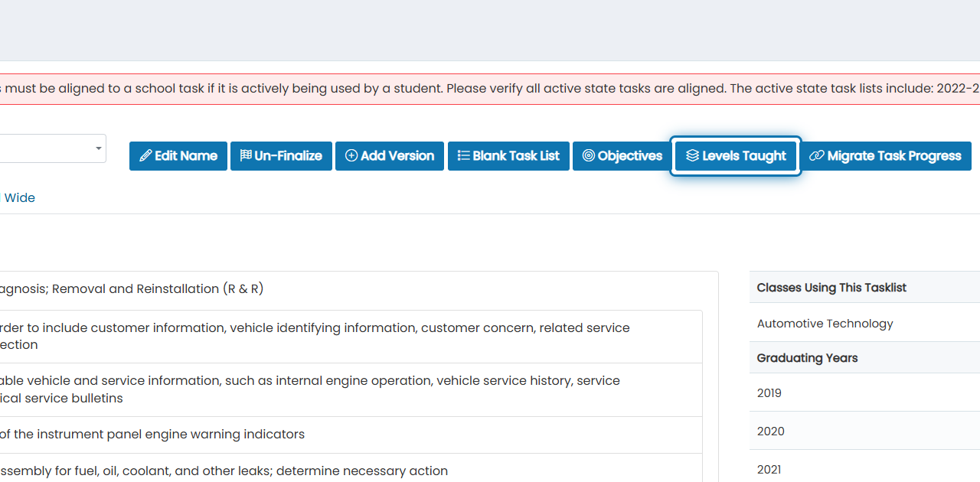980x482 pixels.
Task: Click the red state task alignment alert
Action: tap(490, 89)
